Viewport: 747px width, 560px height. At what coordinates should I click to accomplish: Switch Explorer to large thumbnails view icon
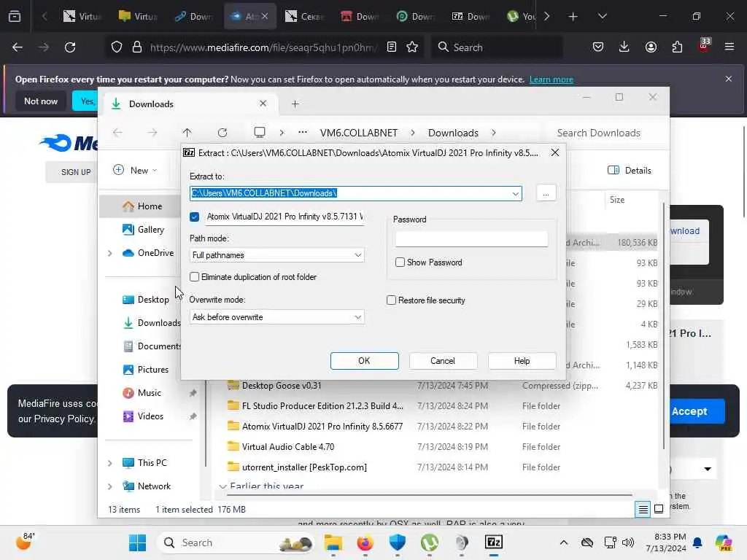tap(659, 510)
